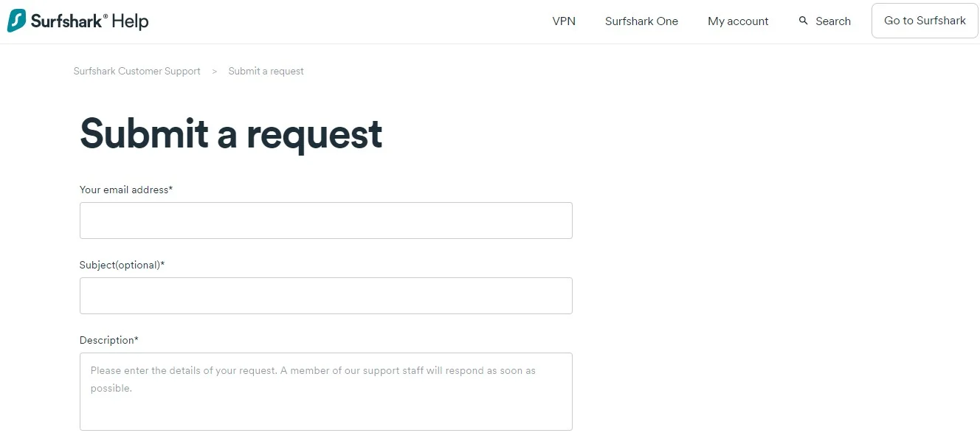Click the magnifying glass search icon
This screenshot has height=444, width=980.
pyautogui.click(x=804, y=21)
